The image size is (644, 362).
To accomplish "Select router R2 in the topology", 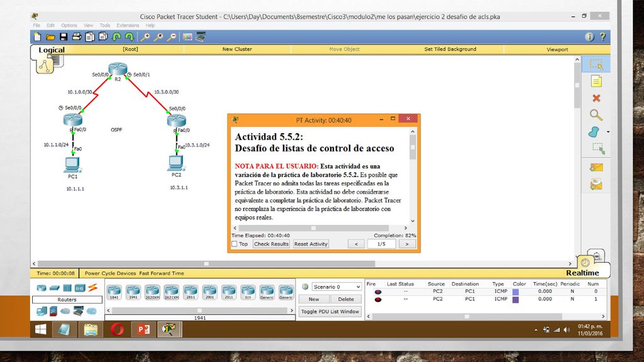I will (x=118, y=69).
